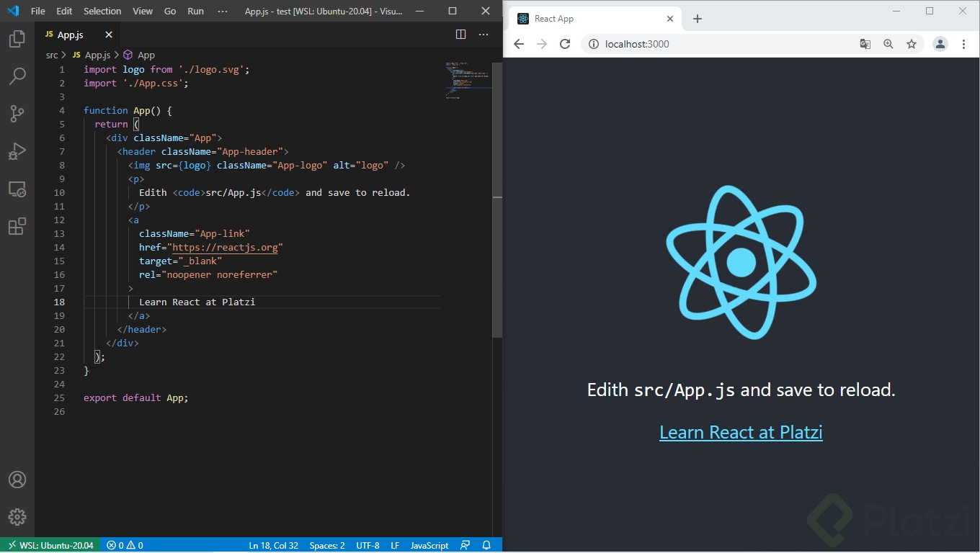Open the Remote Explorer view

[17, 189]
